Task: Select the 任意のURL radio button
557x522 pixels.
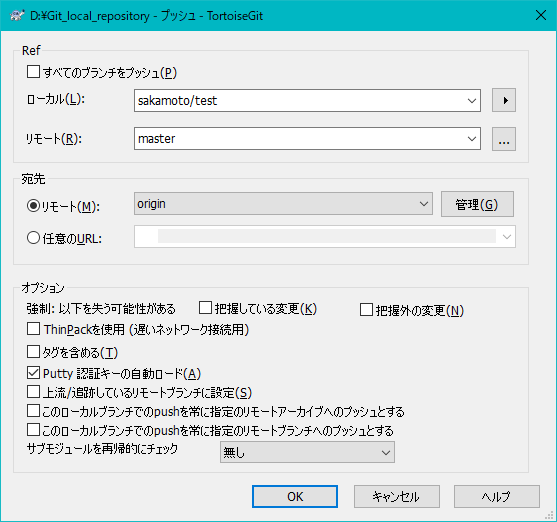Action: pyautogui.click(x=33, y=238)
